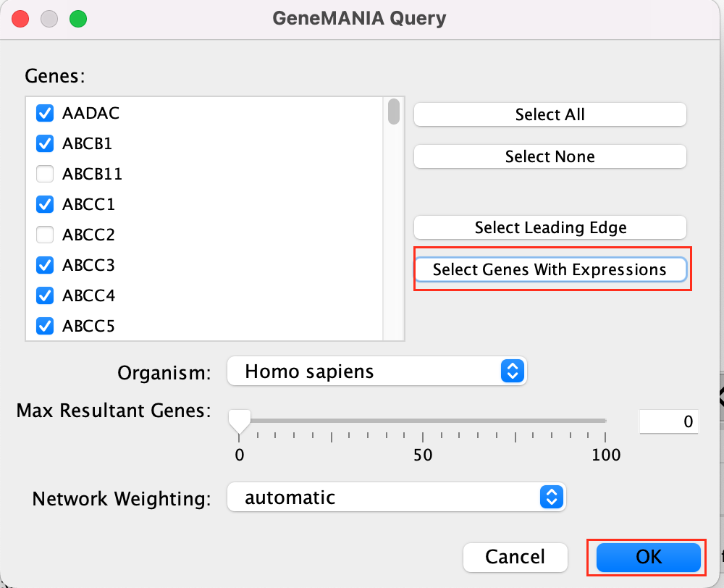
Task: Click the Select All button
Action: tap(550, 114)
